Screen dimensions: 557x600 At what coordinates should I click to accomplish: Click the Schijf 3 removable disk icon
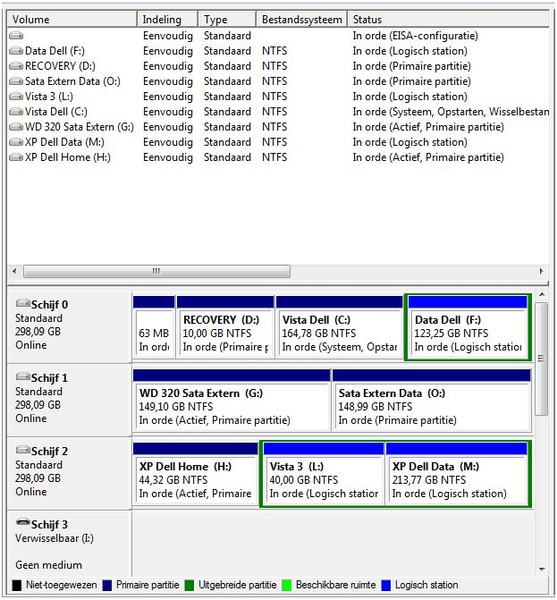(x=23, y=523)
